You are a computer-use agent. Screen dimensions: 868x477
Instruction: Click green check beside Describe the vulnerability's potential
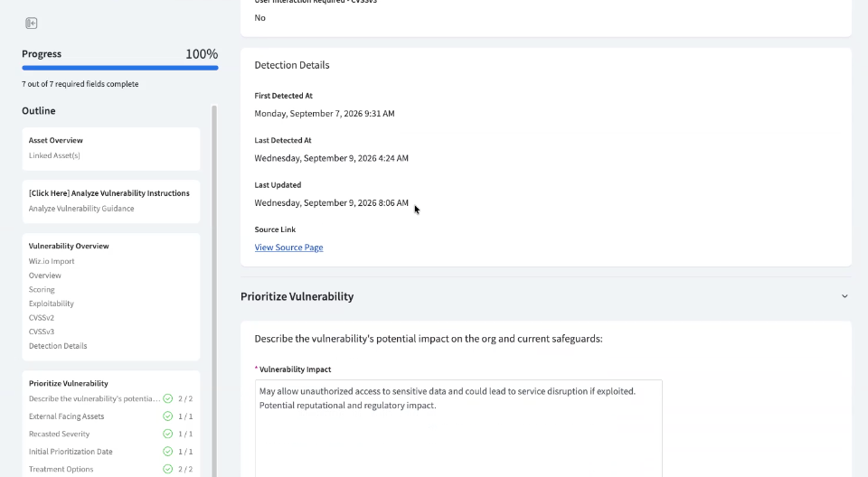coord(168,398)
